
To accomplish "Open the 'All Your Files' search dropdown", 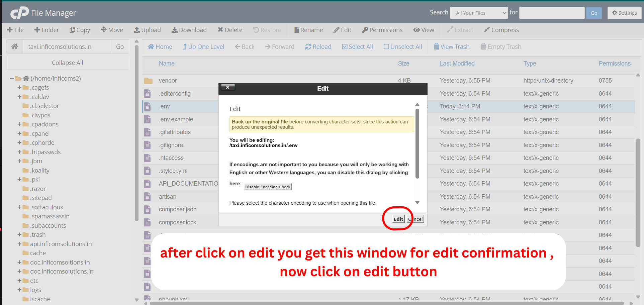I will [x=479, y=13].
